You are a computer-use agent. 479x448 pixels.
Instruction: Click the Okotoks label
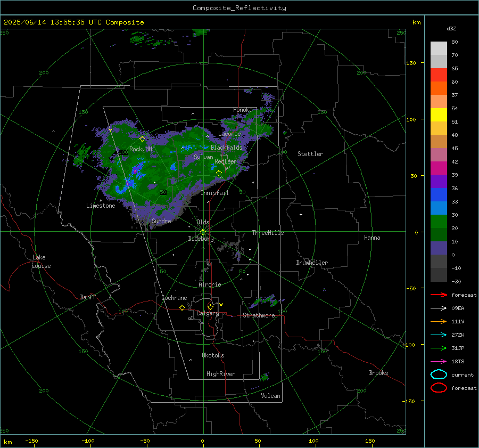213,355
